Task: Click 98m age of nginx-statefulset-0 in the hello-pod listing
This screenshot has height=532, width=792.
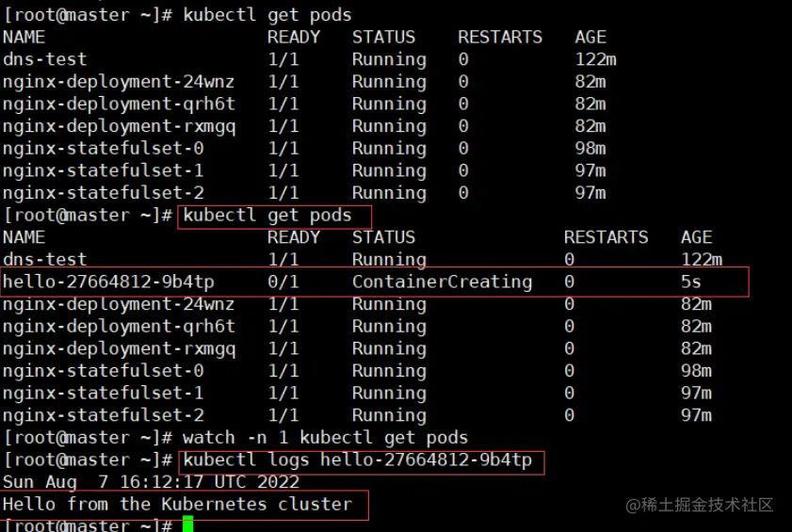Action: click(696, 371)
